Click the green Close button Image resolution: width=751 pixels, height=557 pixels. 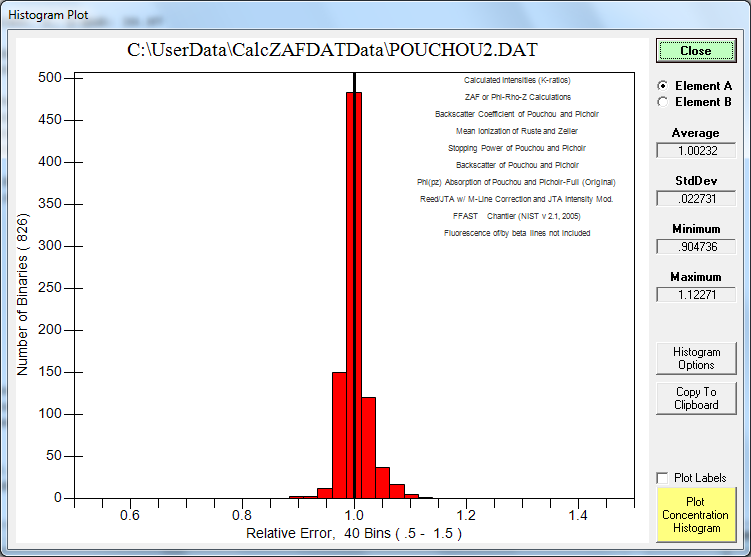click(696, 51)
